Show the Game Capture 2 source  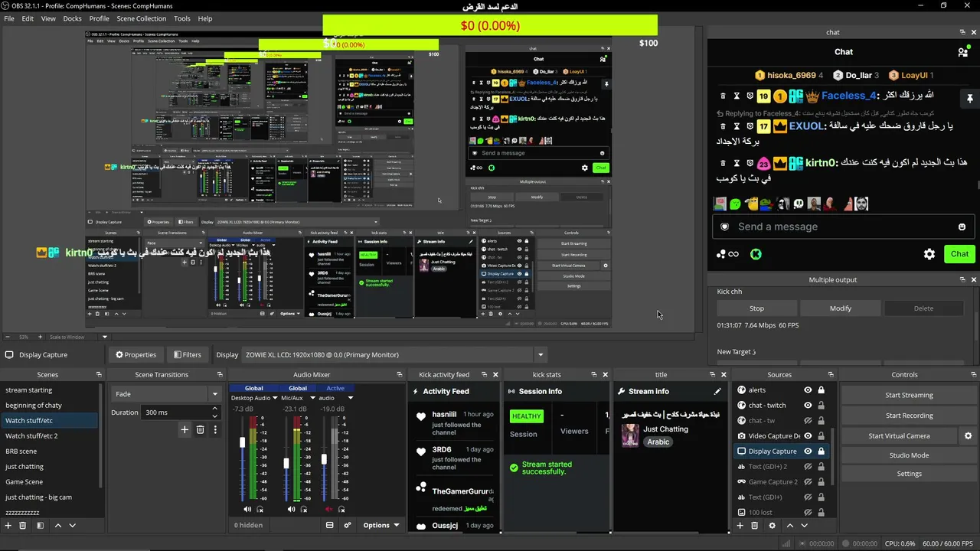807,482
